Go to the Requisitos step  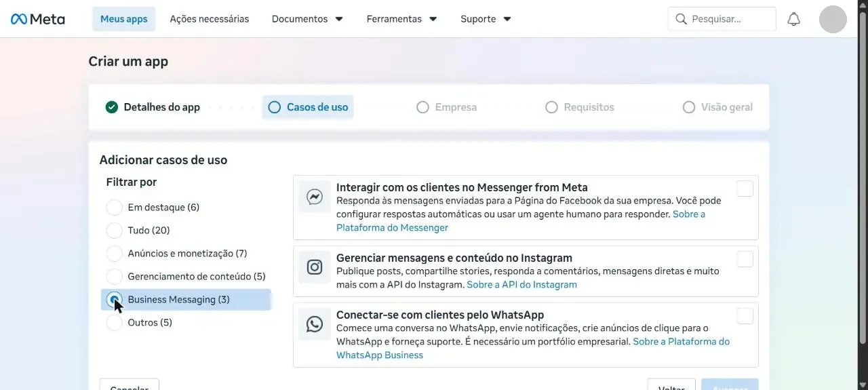580,107
